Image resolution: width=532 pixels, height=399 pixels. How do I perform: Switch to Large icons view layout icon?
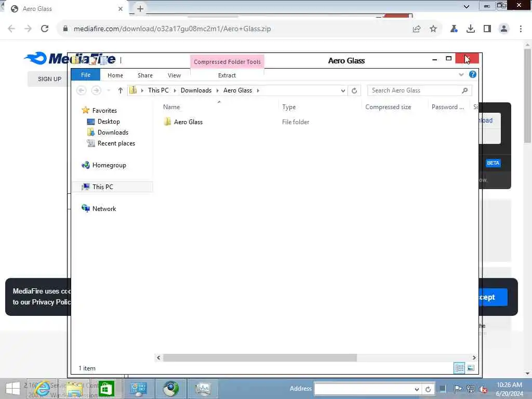(471, 368)
